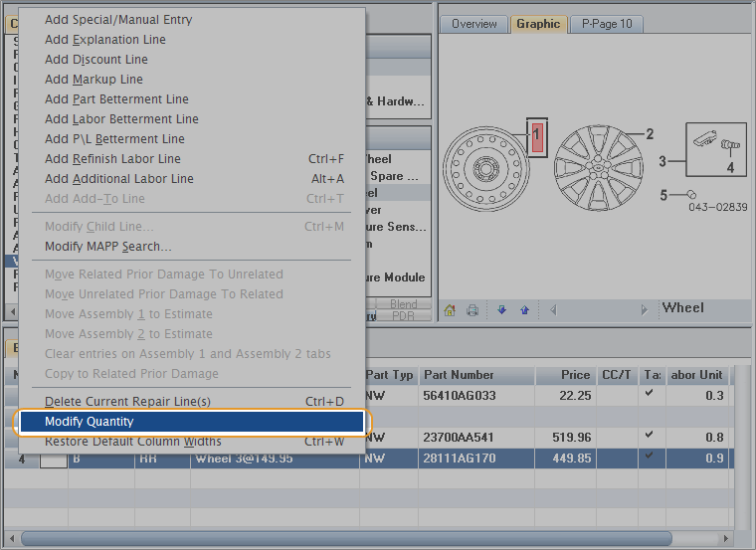Click the home icon below the wheel diagram
Viewport: 756px width, 550px height.
[450, 310]
